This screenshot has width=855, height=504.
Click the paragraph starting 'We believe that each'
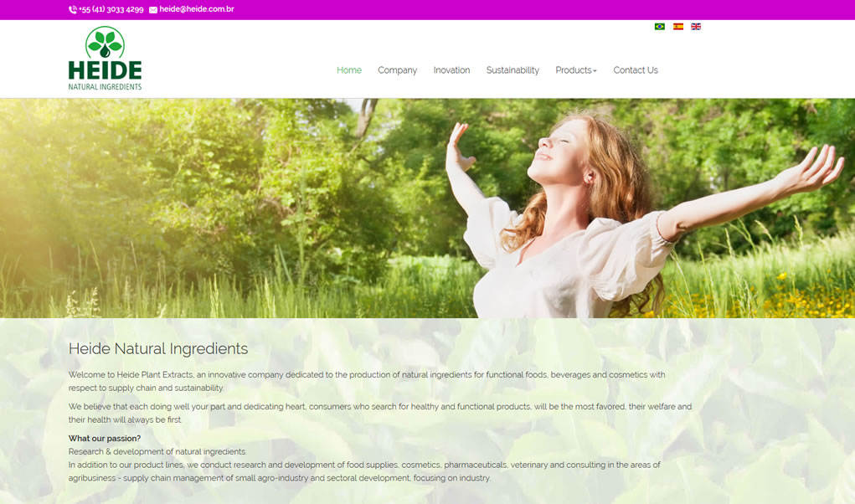coord(380,413)
